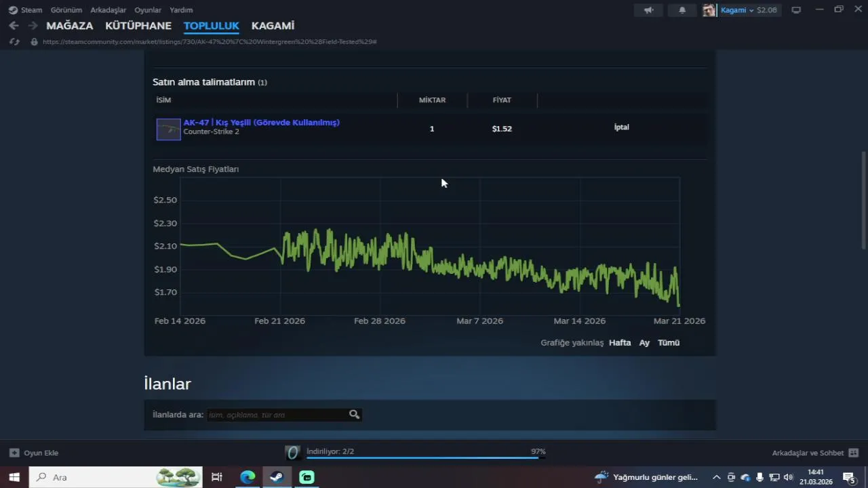This screenshot has width=868, height=488.
Task: Click Steam icon in the taskbar
Action: point(277,477)
